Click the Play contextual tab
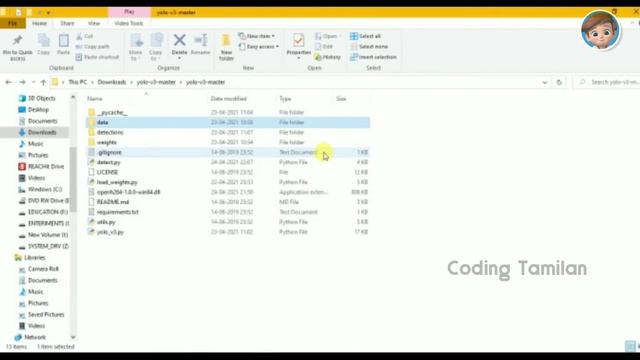This screenshot has height=360, width=640. [x=129, y=12]
